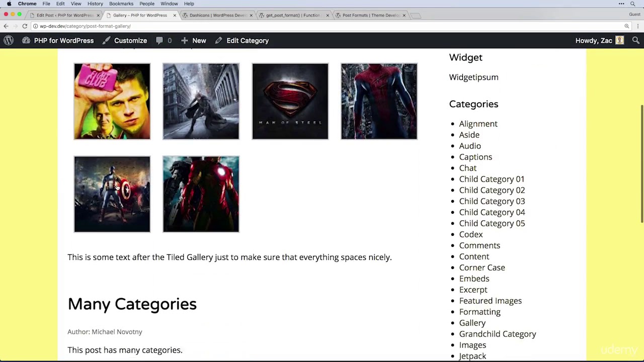Image resolution: width=644 pixels, height=362 pixels.
Task: Open the Corner Case category link
Action: [x=482, y=267]
